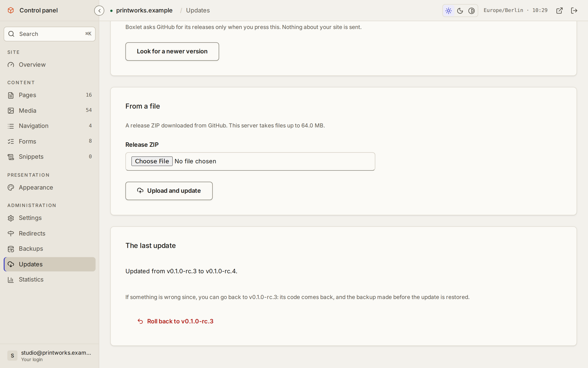Image resolution: width=588 pixels, height=368 pixels.
Task: Click the Choose File button
Action: click(x=152, y=161)
